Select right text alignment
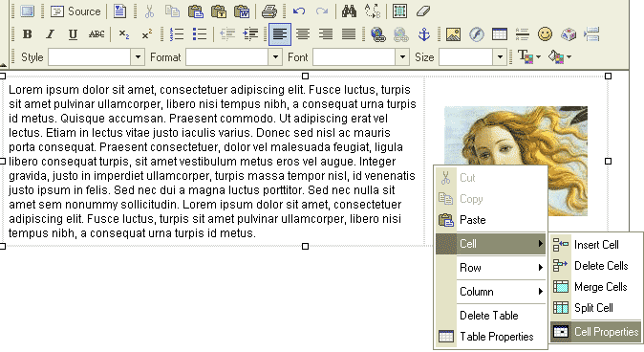 click(x=326, y=34)
